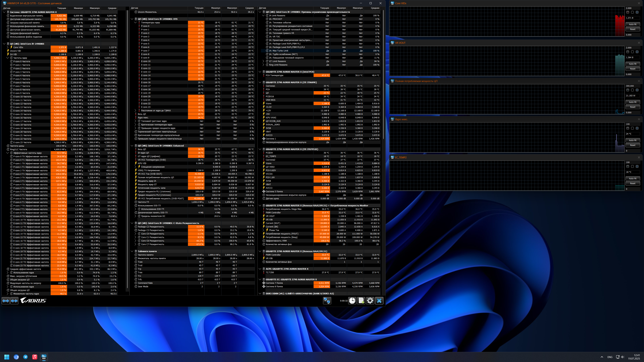Image resolution: width=644 pixels, height=362 pixels.
Task: Collapse the Частоты ядер tree group
Action: (8, 58)
